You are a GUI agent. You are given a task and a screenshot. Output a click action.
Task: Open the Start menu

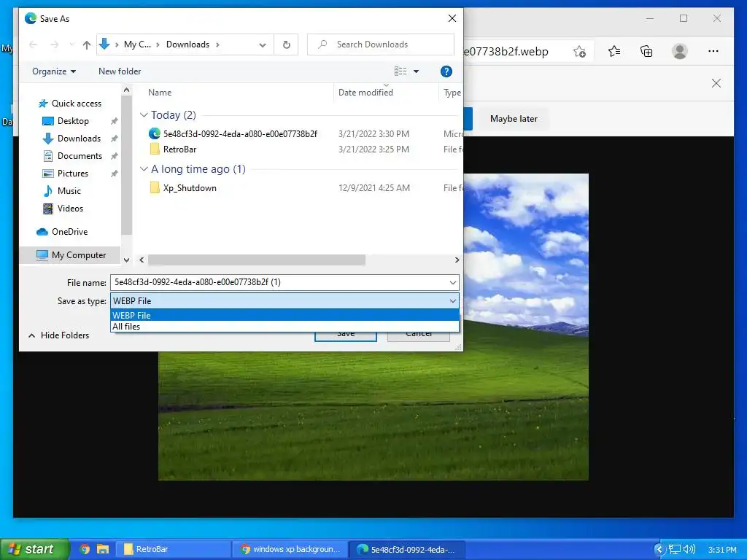(34, 549)
